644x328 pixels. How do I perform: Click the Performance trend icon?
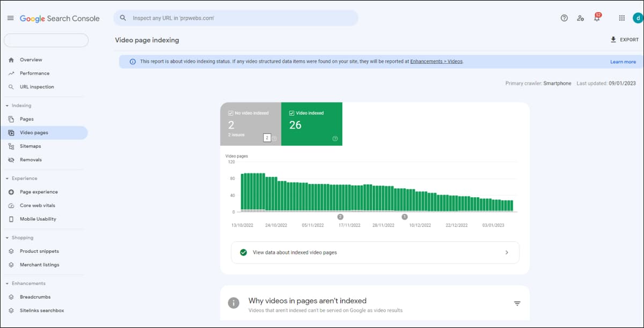(11, 73)
